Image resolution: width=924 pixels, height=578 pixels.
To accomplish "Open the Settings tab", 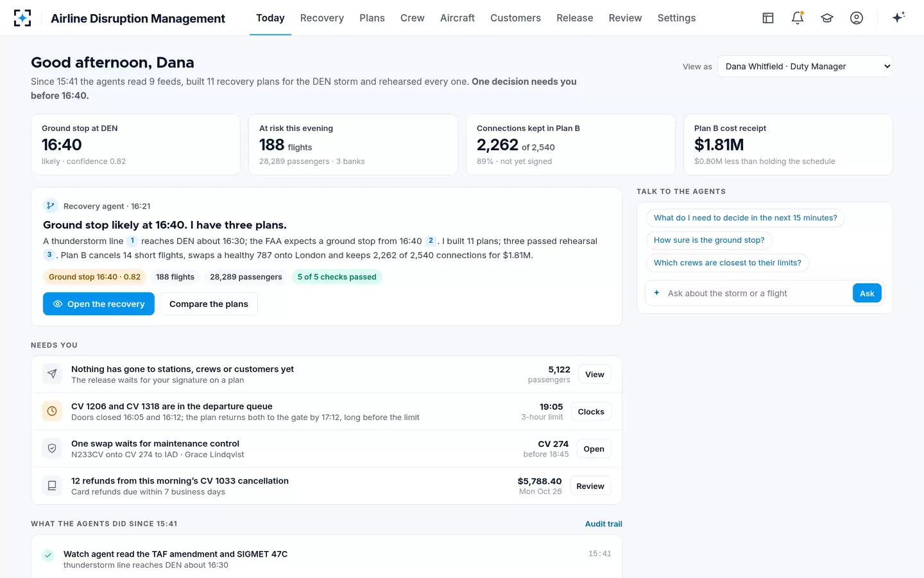I will coord(676,18).
